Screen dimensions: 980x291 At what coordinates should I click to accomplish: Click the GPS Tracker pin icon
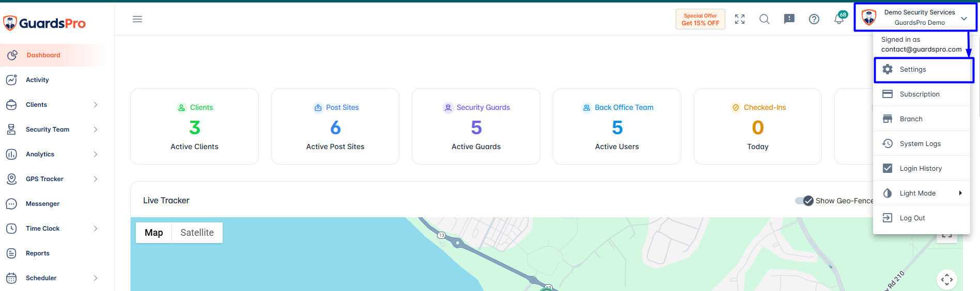click(11, 179)
